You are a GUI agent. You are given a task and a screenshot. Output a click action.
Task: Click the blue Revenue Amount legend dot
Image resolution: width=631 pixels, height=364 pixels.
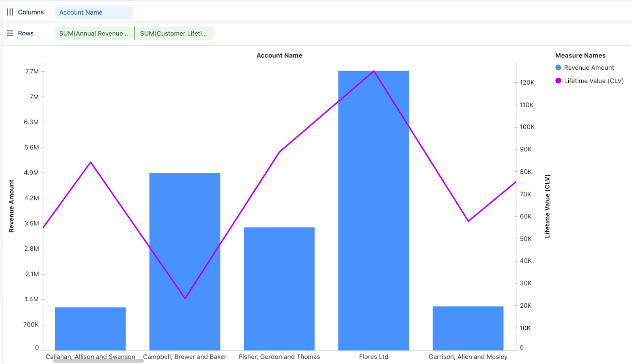[x=558, y=68]
